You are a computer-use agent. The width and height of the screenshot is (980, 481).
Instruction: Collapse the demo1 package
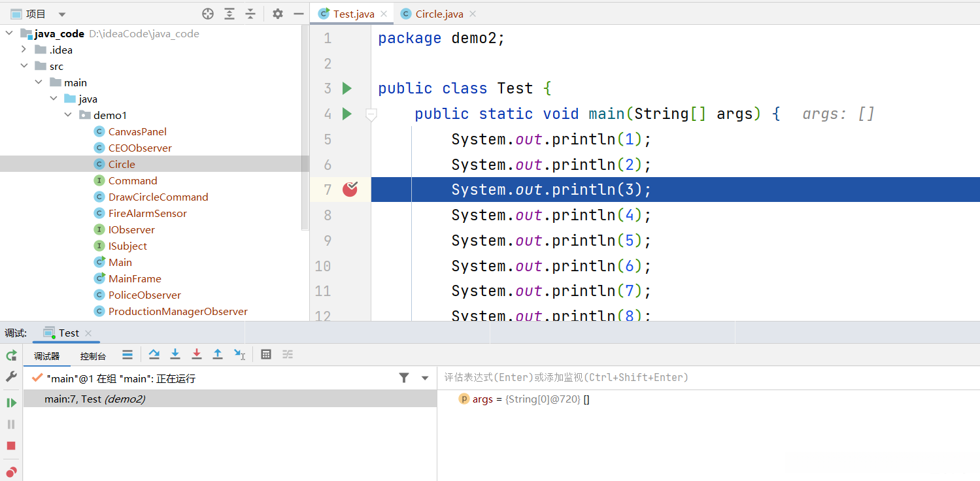[x=68, y=115]
